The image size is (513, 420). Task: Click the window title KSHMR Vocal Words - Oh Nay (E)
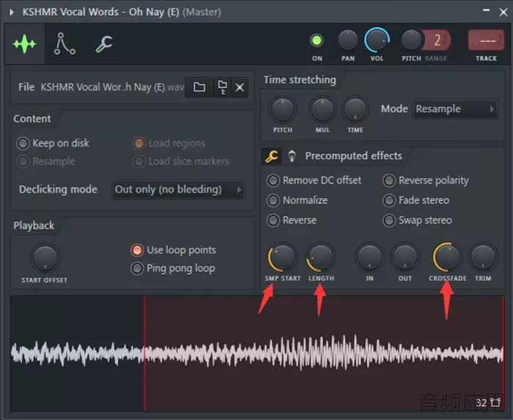click(x=101, y=12)
